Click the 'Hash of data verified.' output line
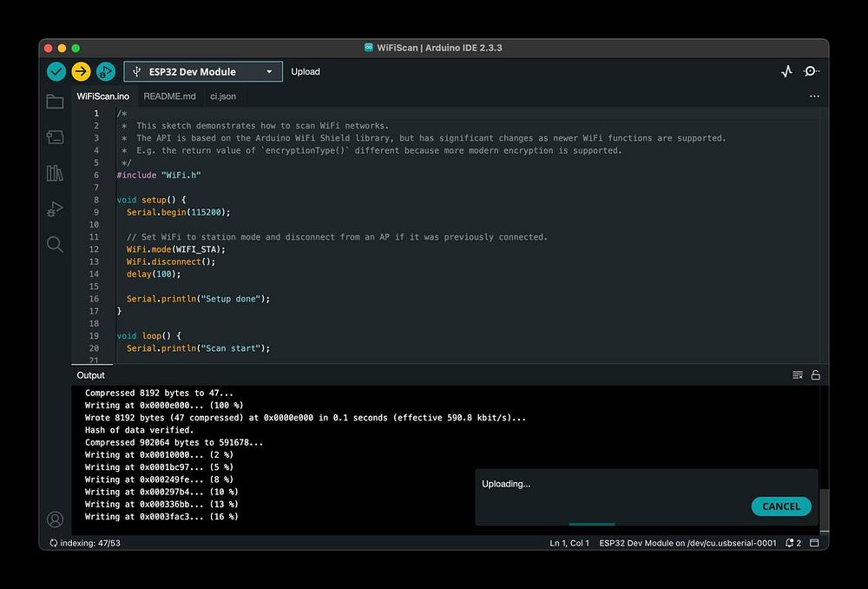Viewport: 868px width, 589px height. coord(140,430)
